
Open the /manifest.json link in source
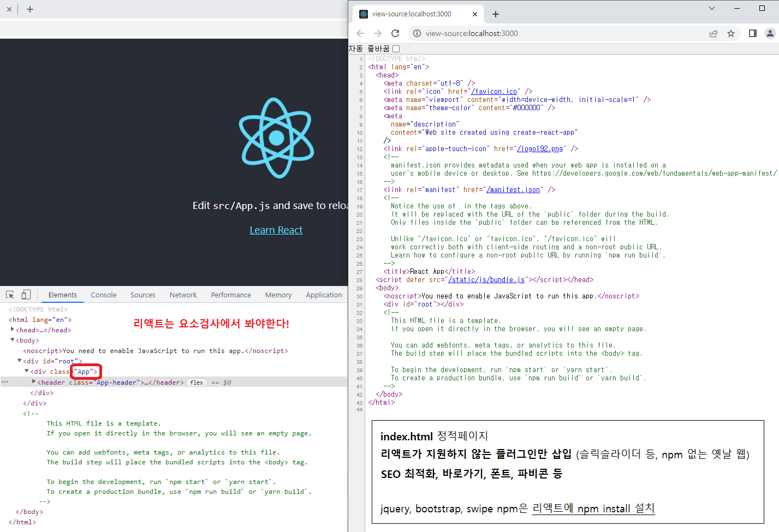click(x=513, y=190)
